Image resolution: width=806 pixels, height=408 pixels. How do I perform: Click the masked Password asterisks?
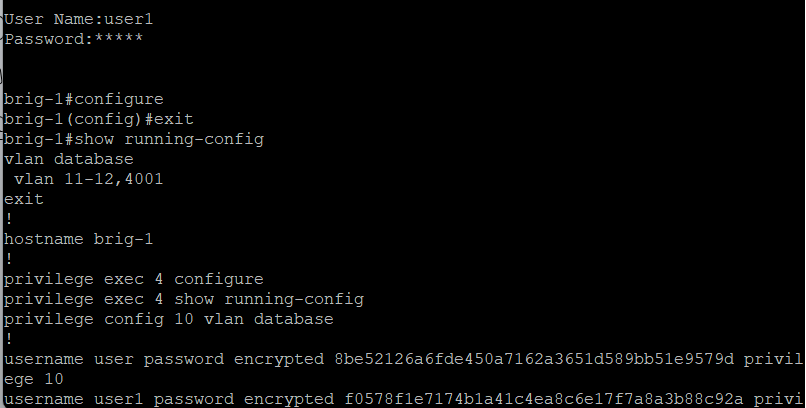[x=119, y=39]
